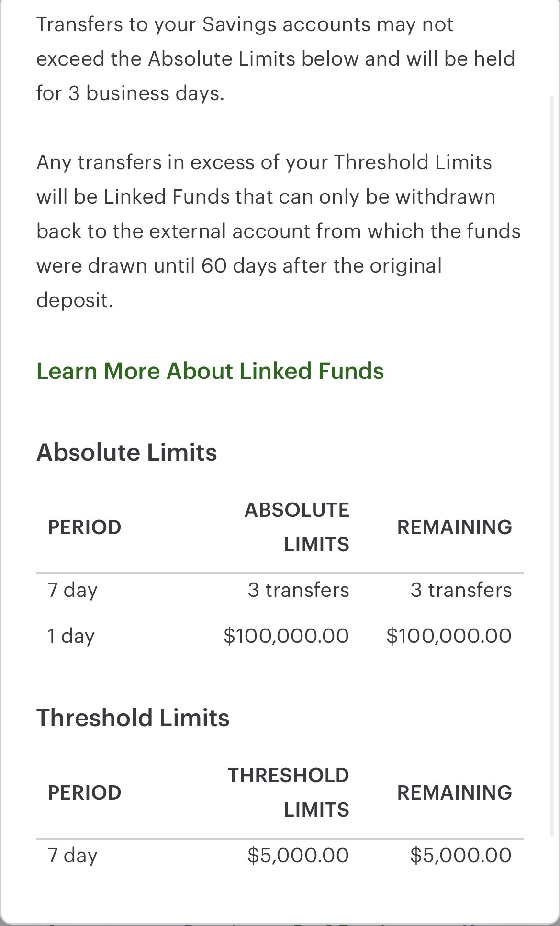The width and height of the screenshot is (560, 926).
Task: Select the PERIOD header in Absolute Limits table
Action: point(84,527)
